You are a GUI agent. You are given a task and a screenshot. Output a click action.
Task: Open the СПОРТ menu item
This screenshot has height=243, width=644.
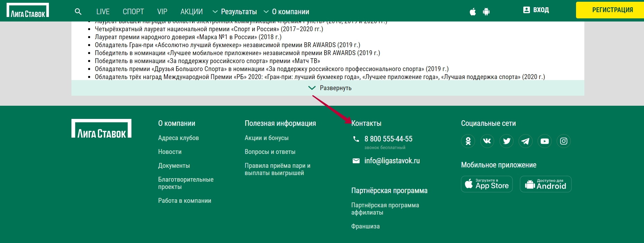[133, 12]
